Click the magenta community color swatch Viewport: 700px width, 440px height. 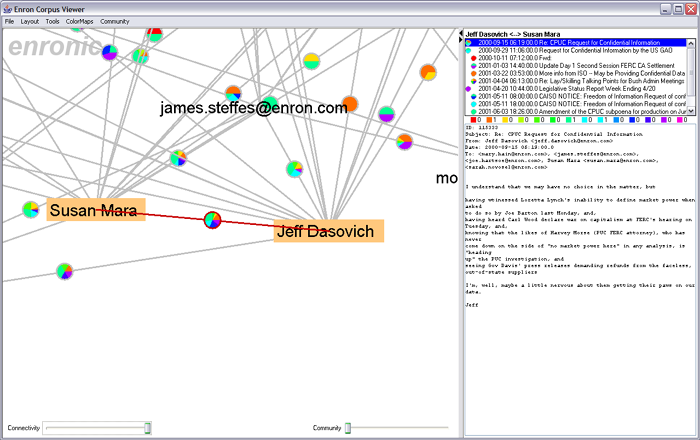[680, 120]
